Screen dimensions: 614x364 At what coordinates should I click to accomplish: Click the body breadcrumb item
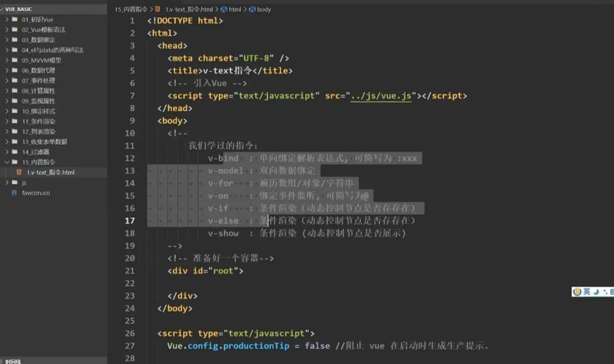tap(264, 9)
